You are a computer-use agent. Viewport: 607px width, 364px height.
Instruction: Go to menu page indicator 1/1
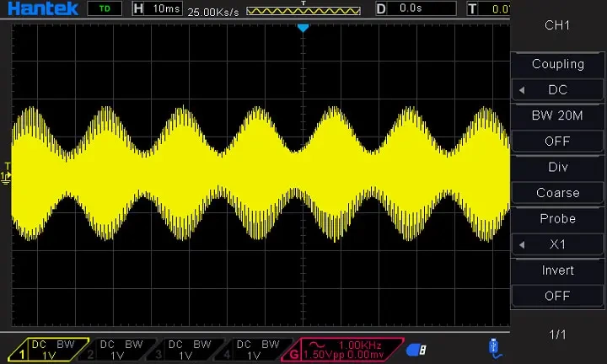[557, 335]
